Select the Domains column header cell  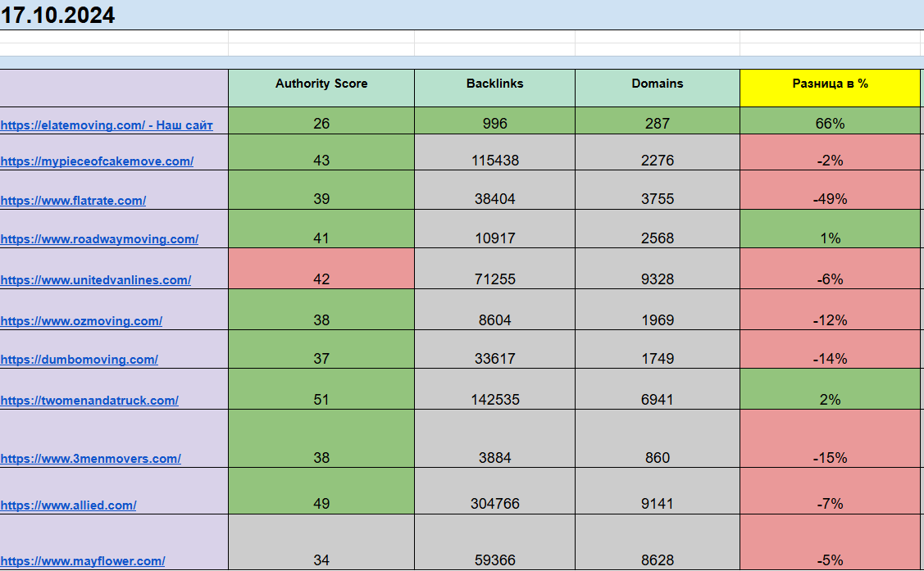point(658,88)
